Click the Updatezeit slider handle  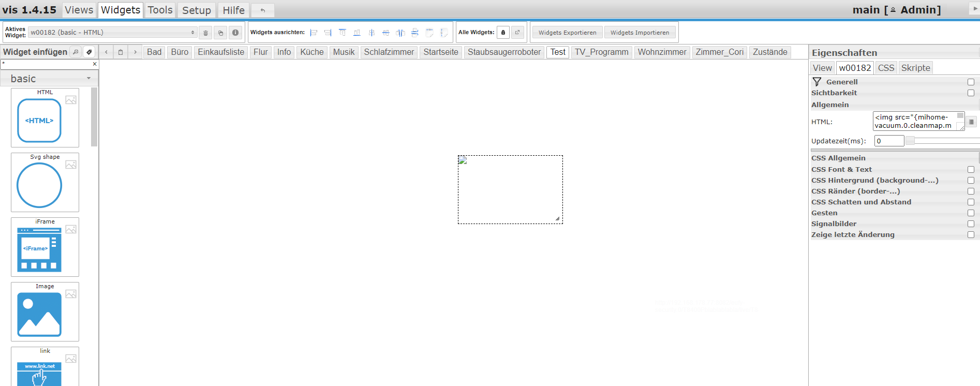tap(910, 141)
